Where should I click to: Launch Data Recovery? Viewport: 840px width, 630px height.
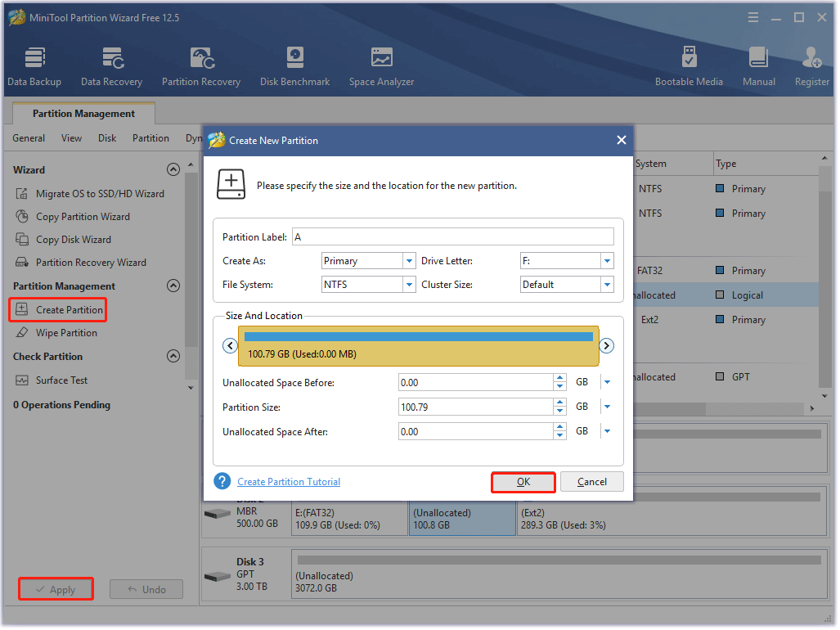coord(112,67)
